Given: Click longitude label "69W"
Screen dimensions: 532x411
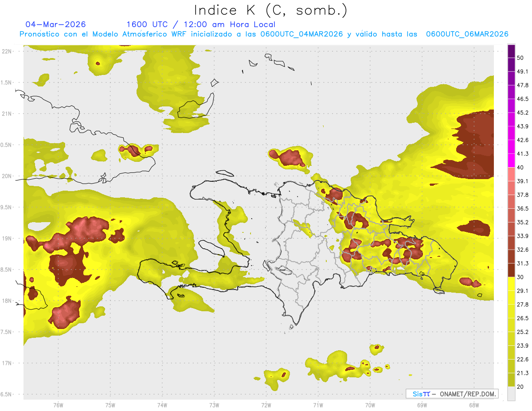Looking at the screenshot, I should pyautogui.click(x=422, y=405).
